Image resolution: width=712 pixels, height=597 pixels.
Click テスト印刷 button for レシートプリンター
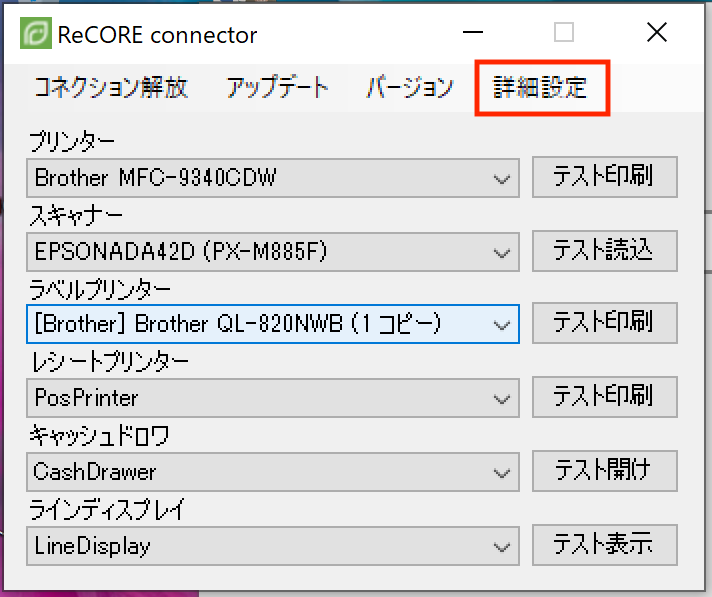[605, 397]
